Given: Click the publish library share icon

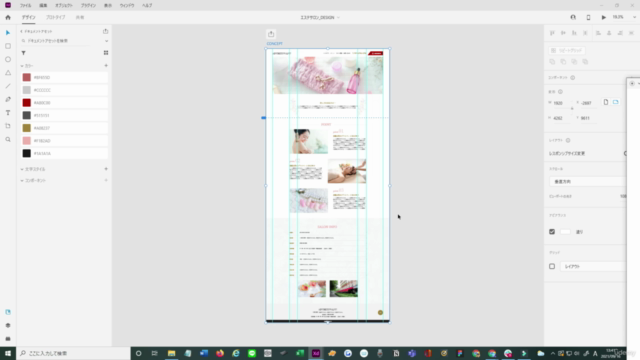Looking at the screenshot, I should point(106,31).
